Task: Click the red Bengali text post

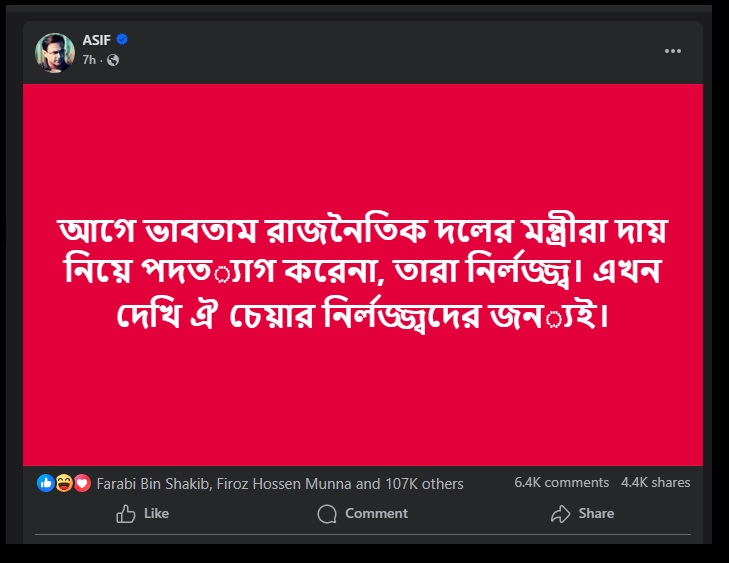Action: click(x=363, y=275)
